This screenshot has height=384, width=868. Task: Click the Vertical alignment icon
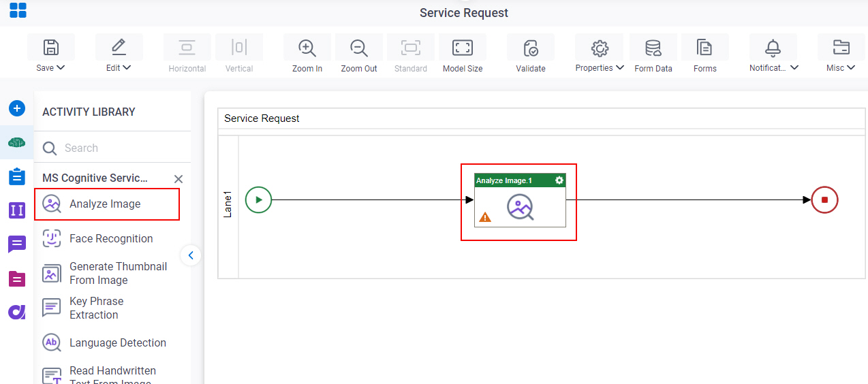[238, 47]
